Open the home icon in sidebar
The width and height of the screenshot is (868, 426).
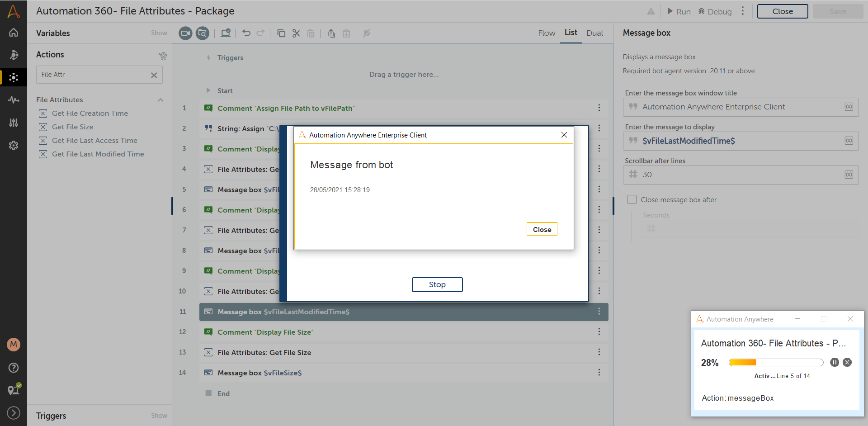click(x=14, y=33)
